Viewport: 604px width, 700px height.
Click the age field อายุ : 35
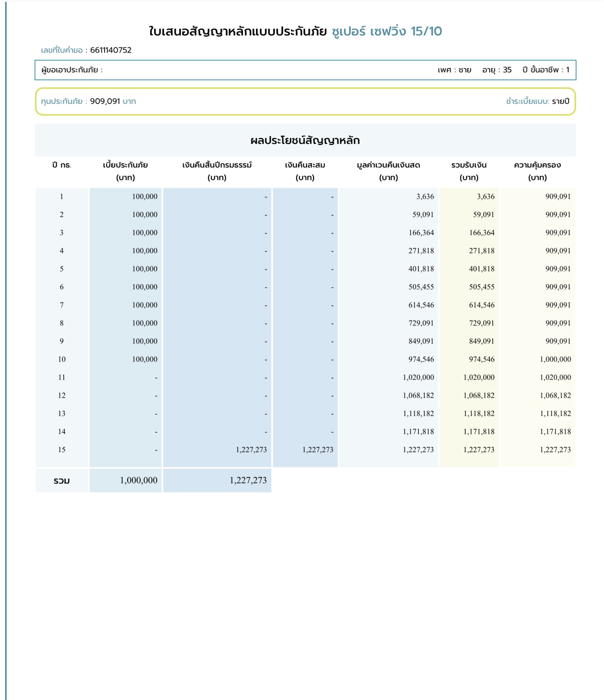pyautogui.click(x=497, y=70)
